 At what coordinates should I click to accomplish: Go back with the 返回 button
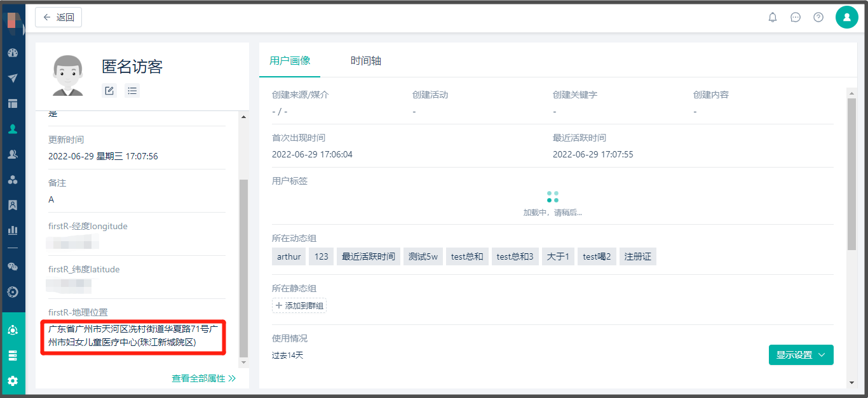pyautogui.click(x=58, y=17)
